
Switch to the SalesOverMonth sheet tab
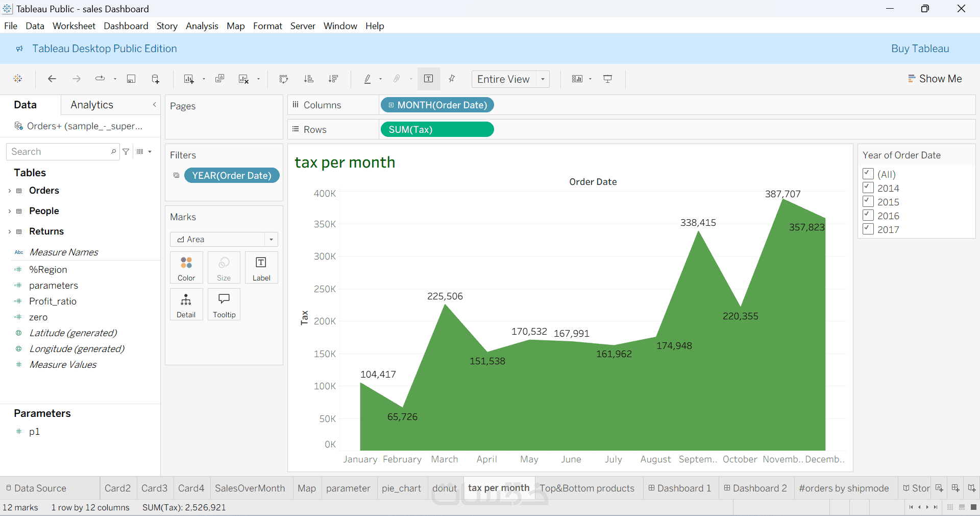coord(250,488)
